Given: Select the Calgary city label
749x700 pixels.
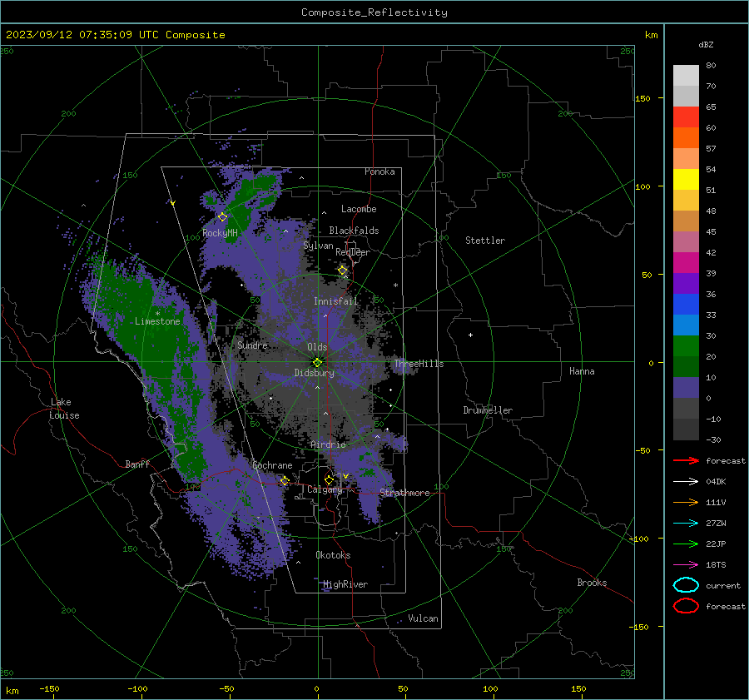Looking at the screenshot, I should pos(325,489).
